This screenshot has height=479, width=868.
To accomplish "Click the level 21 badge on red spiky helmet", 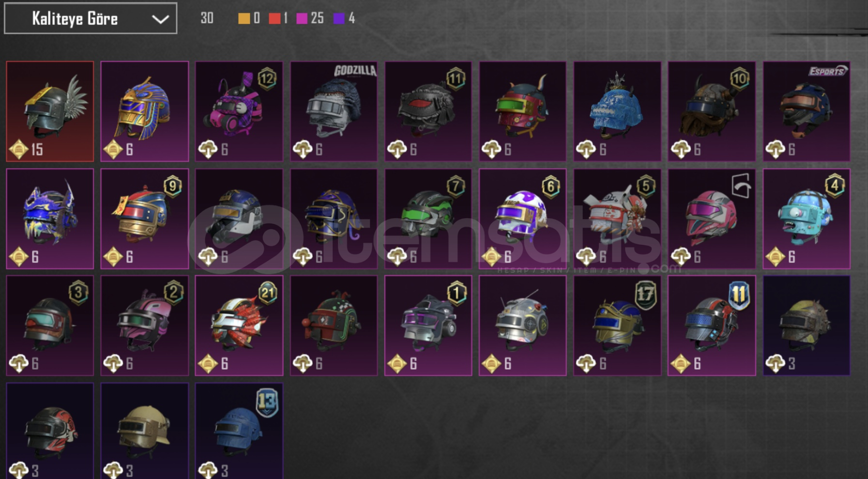I will pyautogui.click(x=267, y=293).
